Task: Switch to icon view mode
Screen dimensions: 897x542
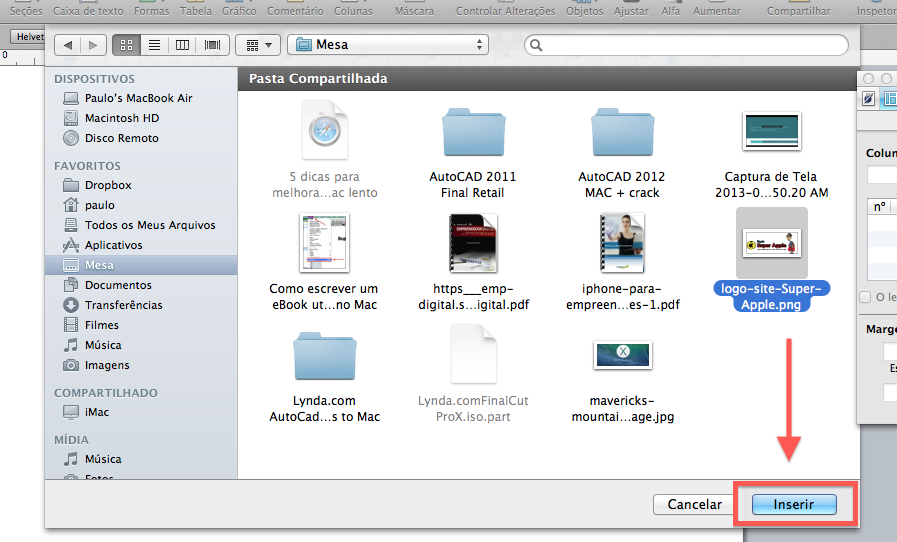Action: click(127, 45)
